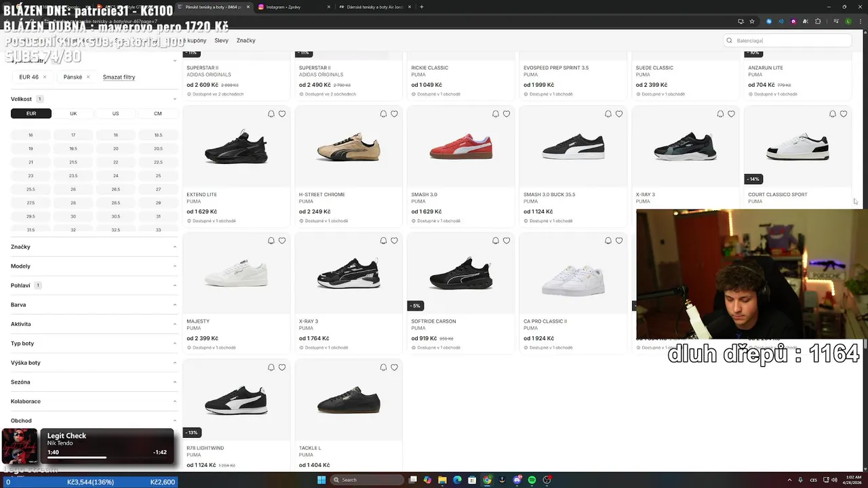Open a new browser tab
The image size is (868, 488).
(422, 7)
